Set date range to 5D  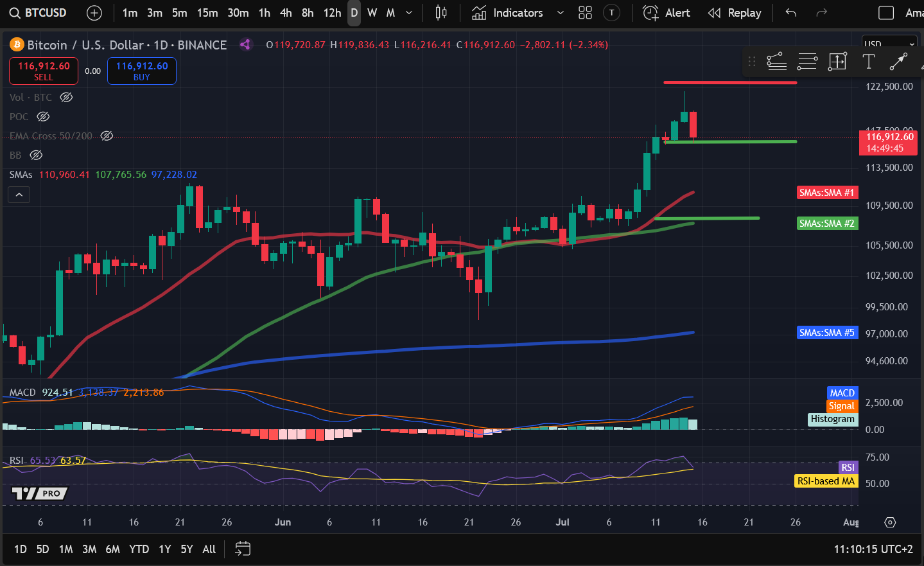(42, 549)
